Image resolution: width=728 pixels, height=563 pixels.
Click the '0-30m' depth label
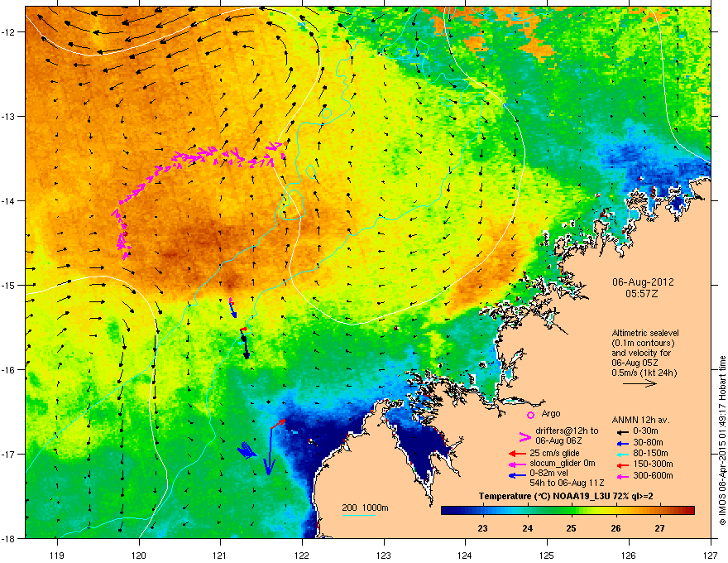(645, 431)
